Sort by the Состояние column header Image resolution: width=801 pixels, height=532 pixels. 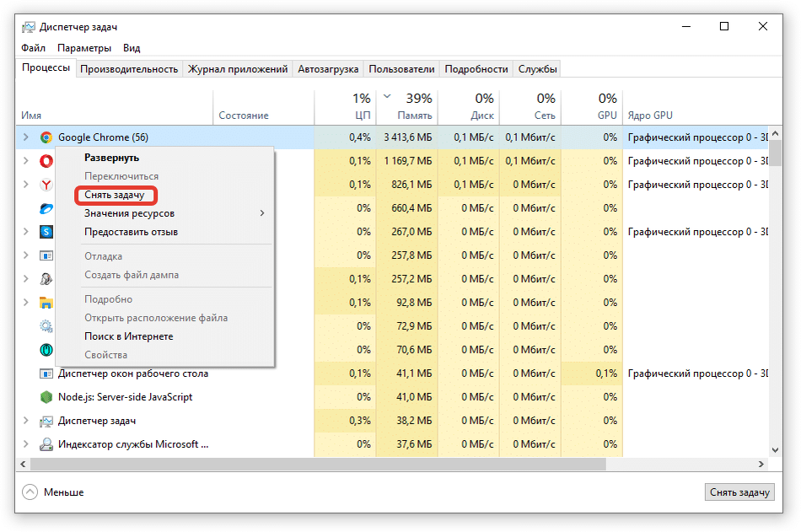[264, 107]
